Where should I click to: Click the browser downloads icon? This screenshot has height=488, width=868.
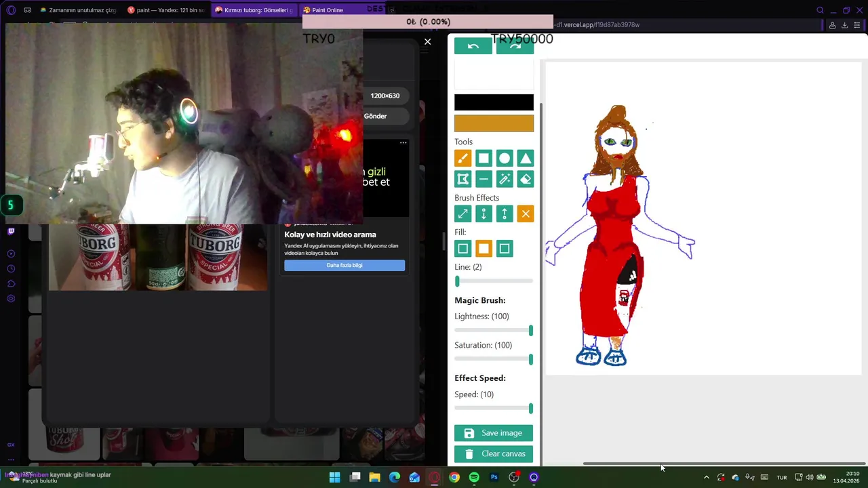(x=844, y=25)
